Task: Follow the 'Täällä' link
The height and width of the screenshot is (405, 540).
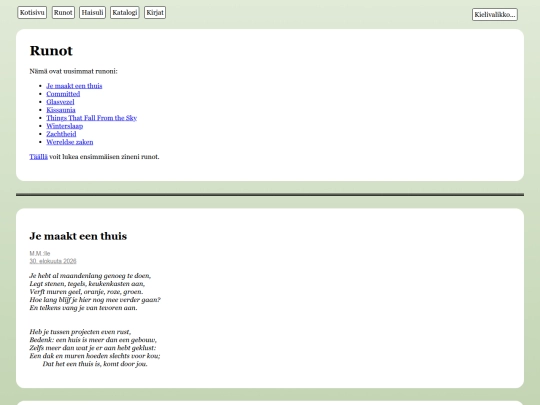Action: tap(39, 157)
